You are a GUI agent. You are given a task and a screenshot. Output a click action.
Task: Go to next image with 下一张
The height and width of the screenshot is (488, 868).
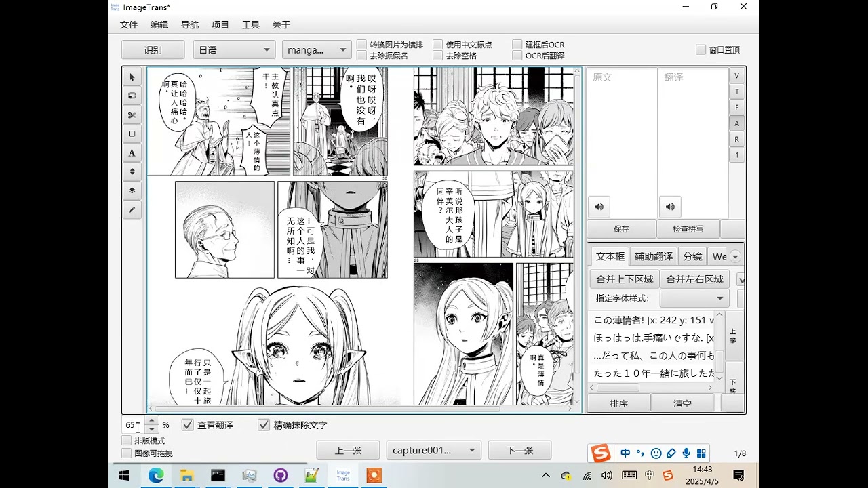pyautogui.click(x=520, y=450)
